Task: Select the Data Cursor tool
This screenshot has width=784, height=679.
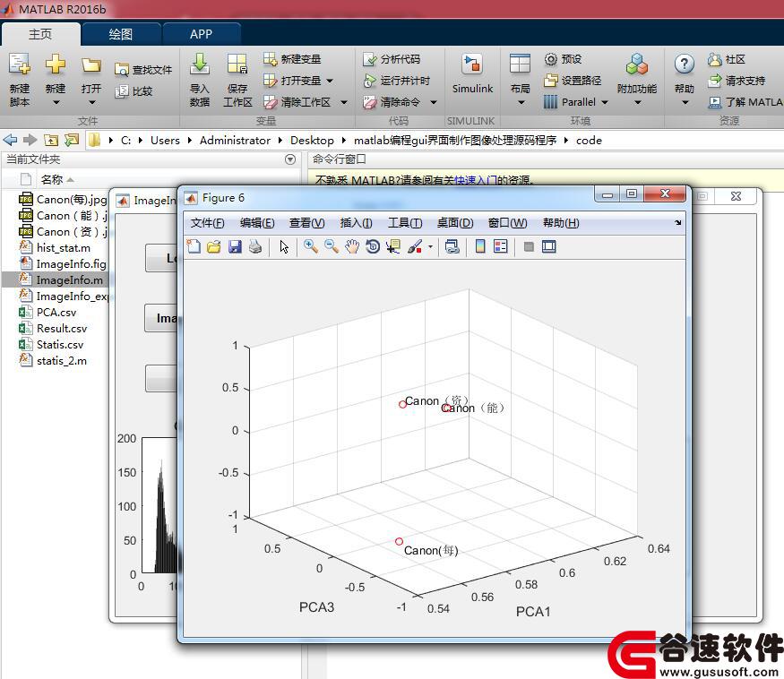Action: click(x=393, y=246)
